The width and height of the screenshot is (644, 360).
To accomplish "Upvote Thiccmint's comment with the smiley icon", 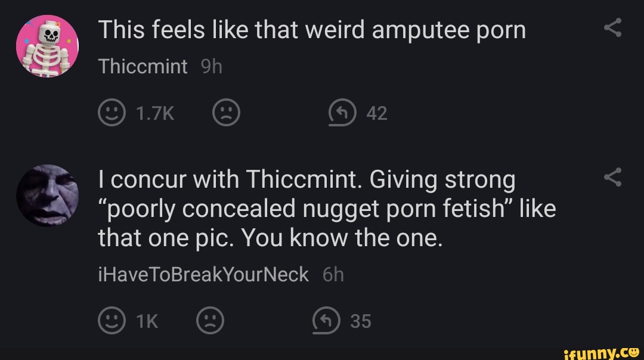I will [112, 113].
